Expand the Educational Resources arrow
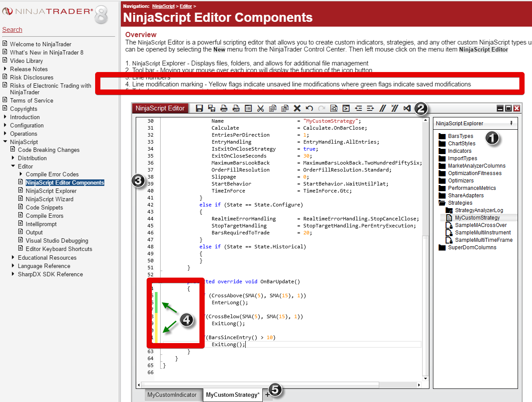Viewport: 532px width, 402px height. coord(13,258)
